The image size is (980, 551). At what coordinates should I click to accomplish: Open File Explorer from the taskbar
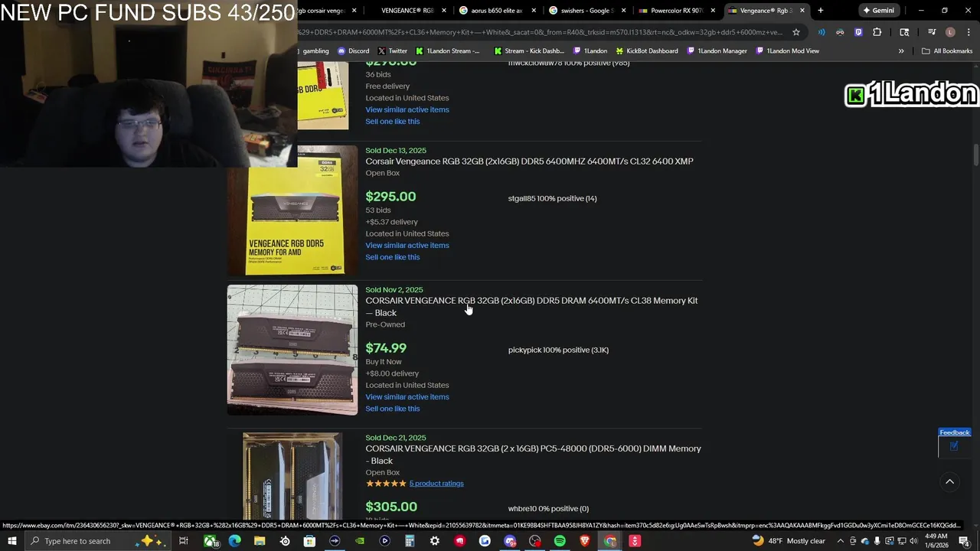(260, 541)
